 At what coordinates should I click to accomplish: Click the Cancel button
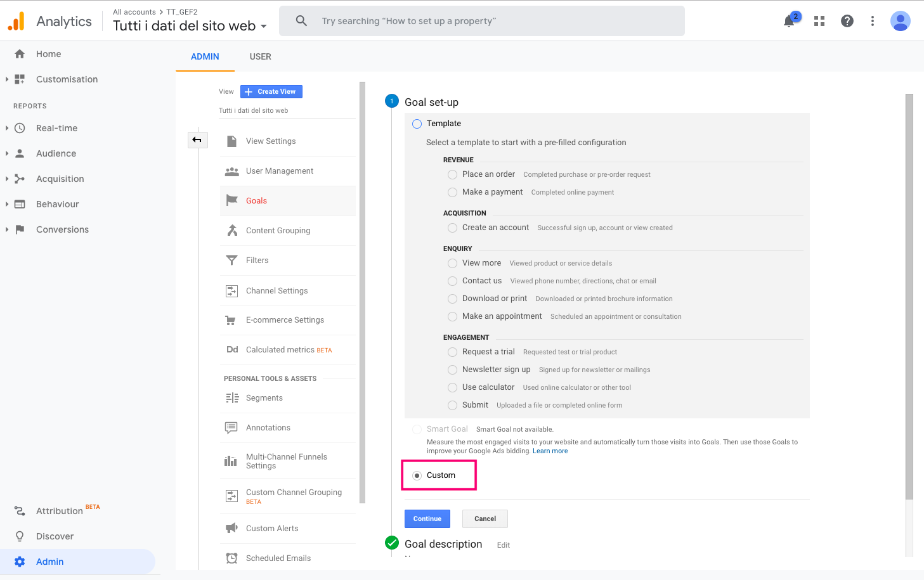485,519
